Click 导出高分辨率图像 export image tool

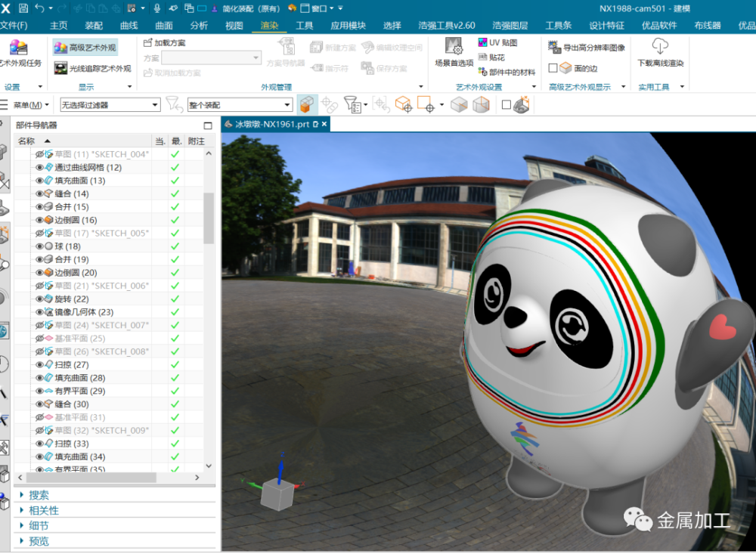[587, 48]
